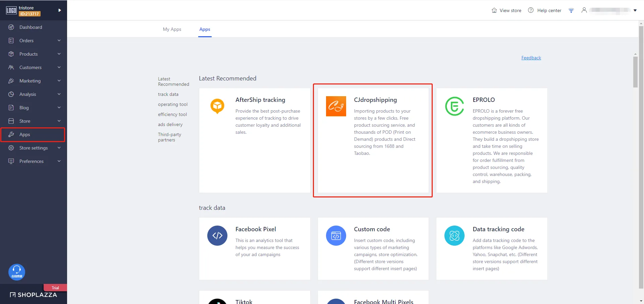Click the Wi-Fi status icon in header

coord(571,10)
